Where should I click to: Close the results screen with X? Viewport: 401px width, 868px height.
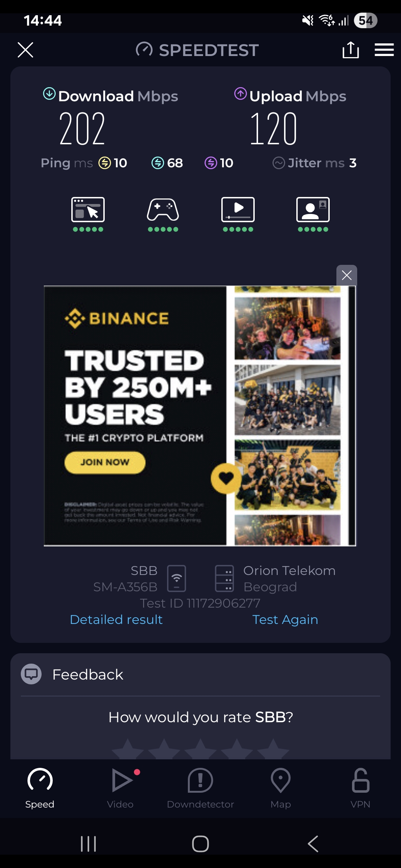pyautogui.click(x=25, y=50)
